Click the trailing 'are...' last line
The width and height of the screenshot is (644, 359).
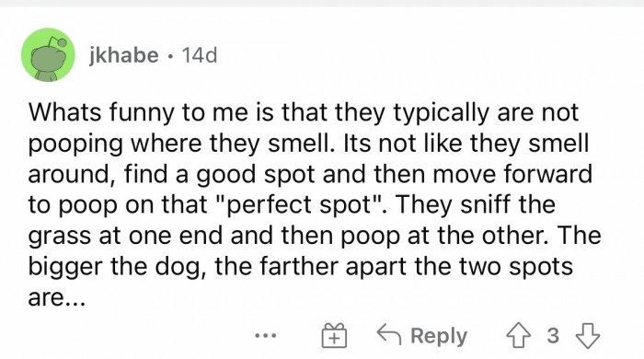coord(57,297)
